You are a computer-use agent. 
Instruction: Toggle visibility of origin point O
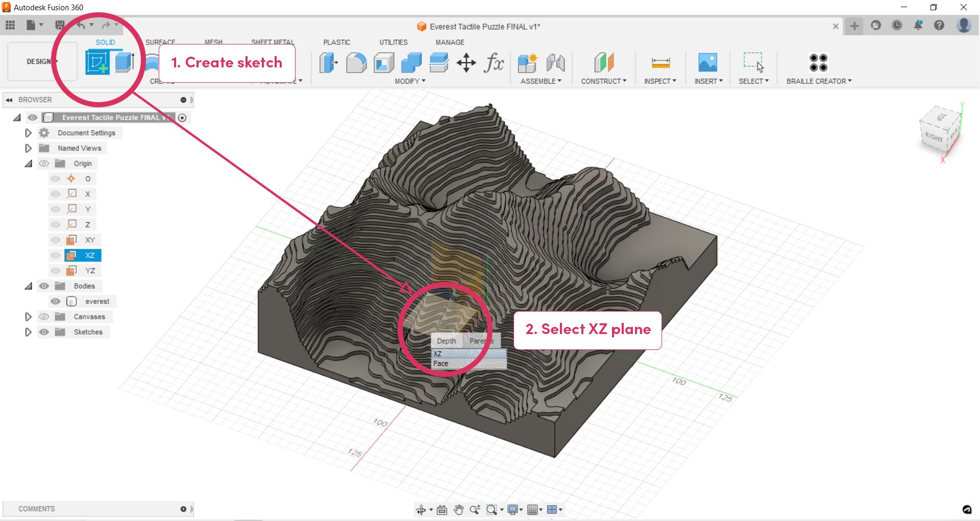click(x=56, y=179)
